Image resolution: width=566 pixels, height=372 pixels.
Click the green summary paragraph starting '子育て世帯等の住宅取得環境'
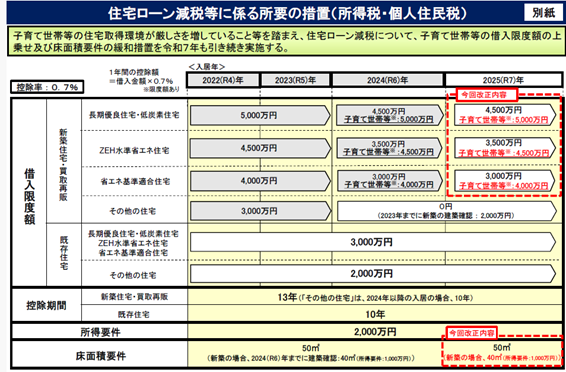[287, 41]
